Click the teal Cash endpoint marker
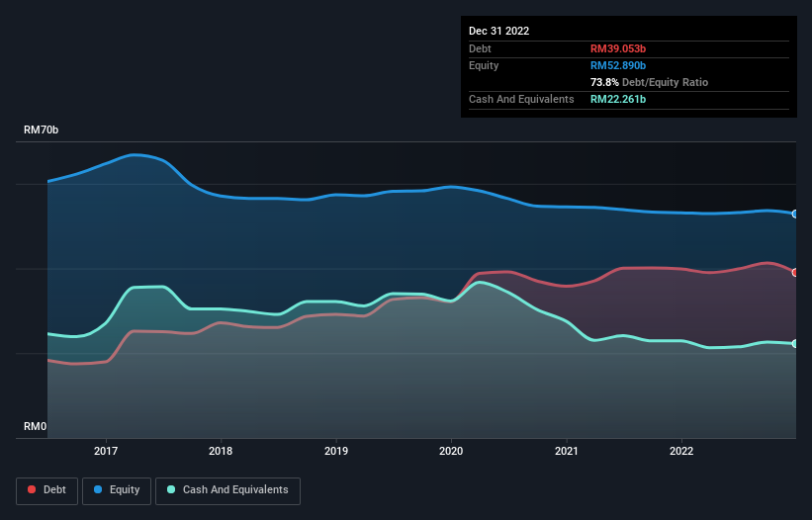The image size is (812, 520). coord(795,344)
